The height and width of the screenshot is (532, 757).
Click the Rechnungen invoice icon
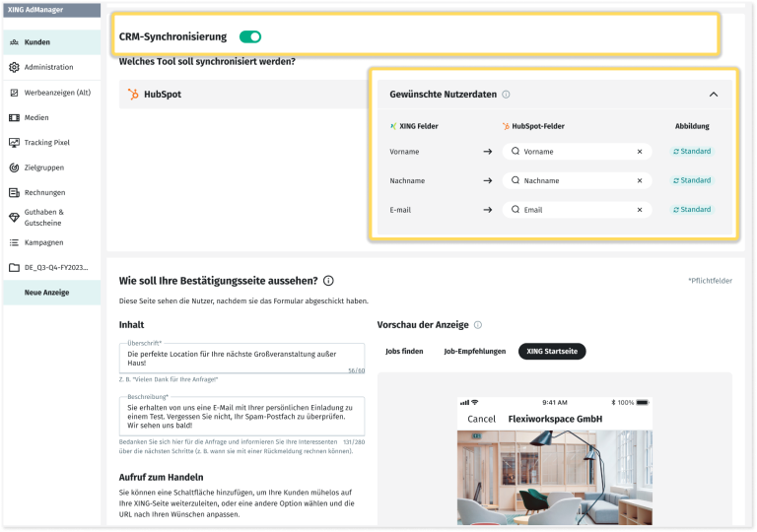[x=15, y=193]
